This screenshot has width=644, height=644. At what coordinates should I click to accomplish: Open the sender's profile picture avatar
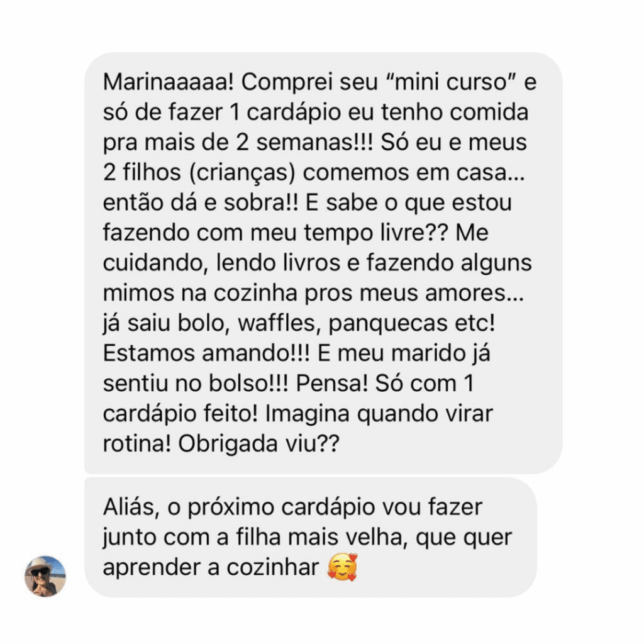click(x=45, y=576)
